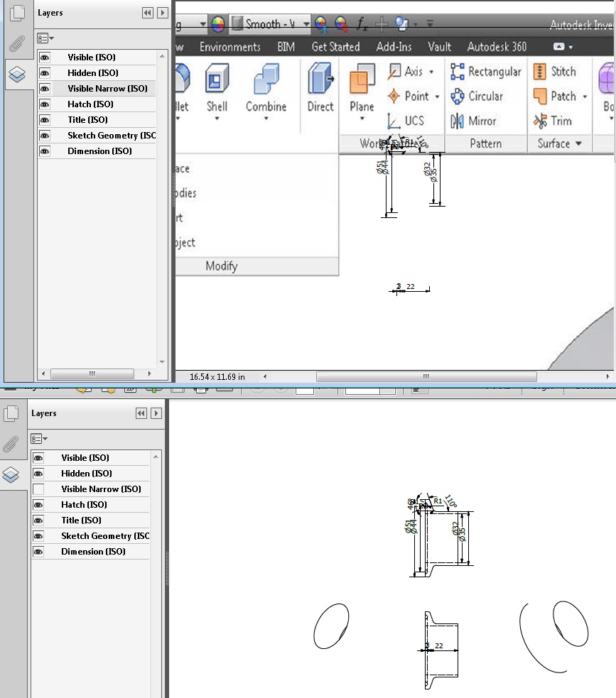Switch to the Environments ribbon tab
This screenshot has height=698, width=616.
230,47
